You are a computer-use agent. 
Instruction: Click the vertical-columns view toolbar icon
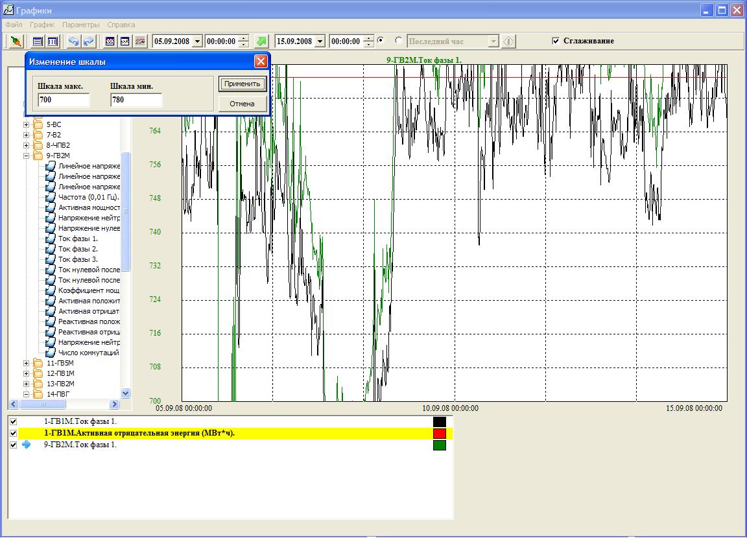pos(52,41)
